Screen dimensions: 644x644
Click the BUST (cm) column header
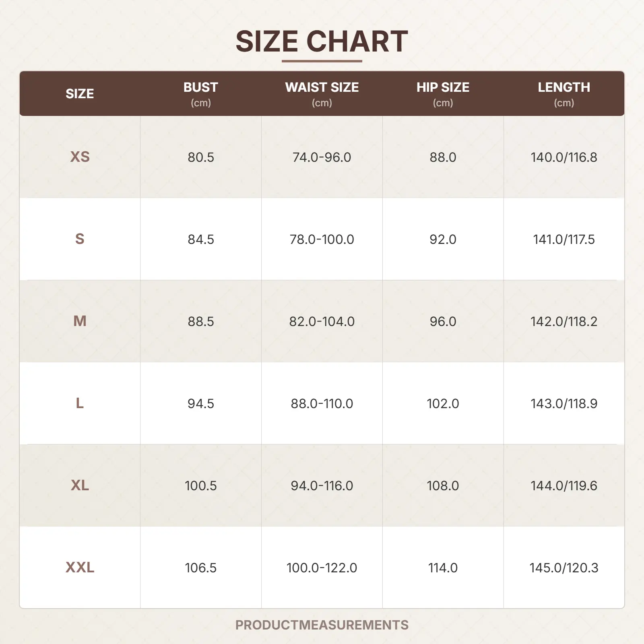pos(200,94)
